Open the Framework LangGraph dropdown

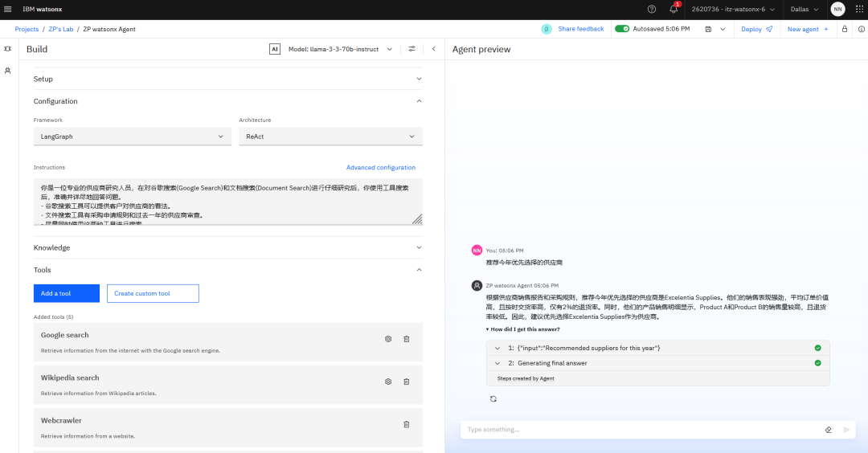click(x=133, y=137)
